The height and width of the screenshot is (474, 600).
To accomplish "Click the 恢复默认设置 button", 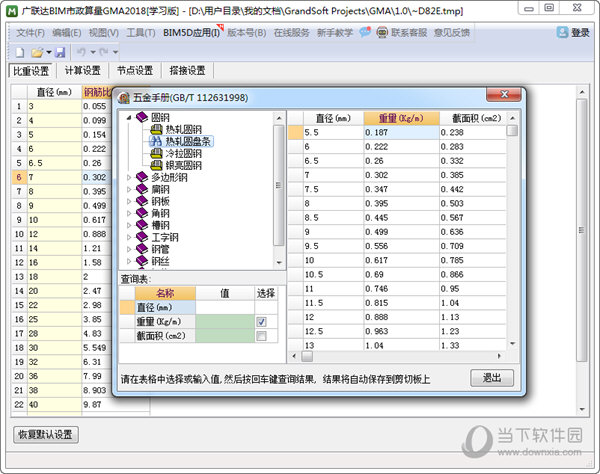I will (x=46, y=435).
